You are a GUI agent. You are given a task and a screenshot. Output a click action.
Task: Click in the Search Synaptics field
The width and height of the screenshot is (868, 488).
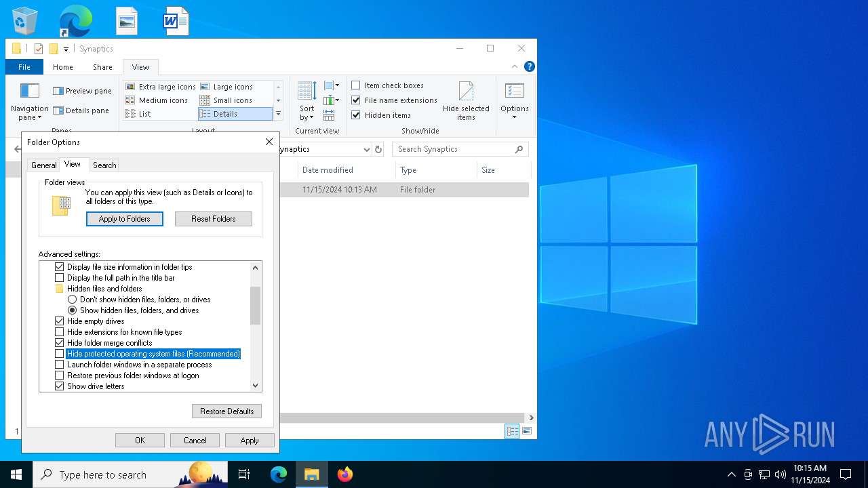pyautogui.click(x=454, y=149)
